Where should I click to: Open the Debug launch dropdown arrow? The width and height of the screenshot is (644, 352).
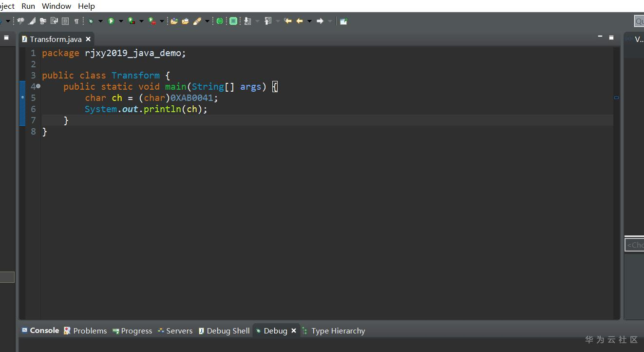click(100, 21)
